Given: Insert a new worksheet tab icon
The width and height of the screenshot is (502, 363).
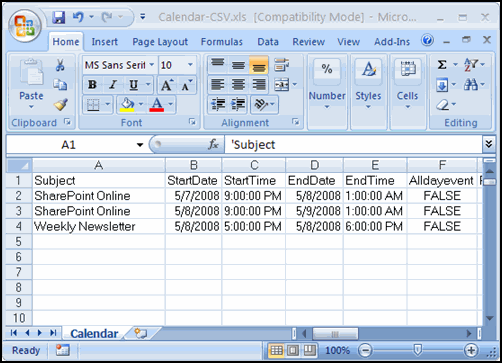Looking at the screenshot, I should click(141, 333).
